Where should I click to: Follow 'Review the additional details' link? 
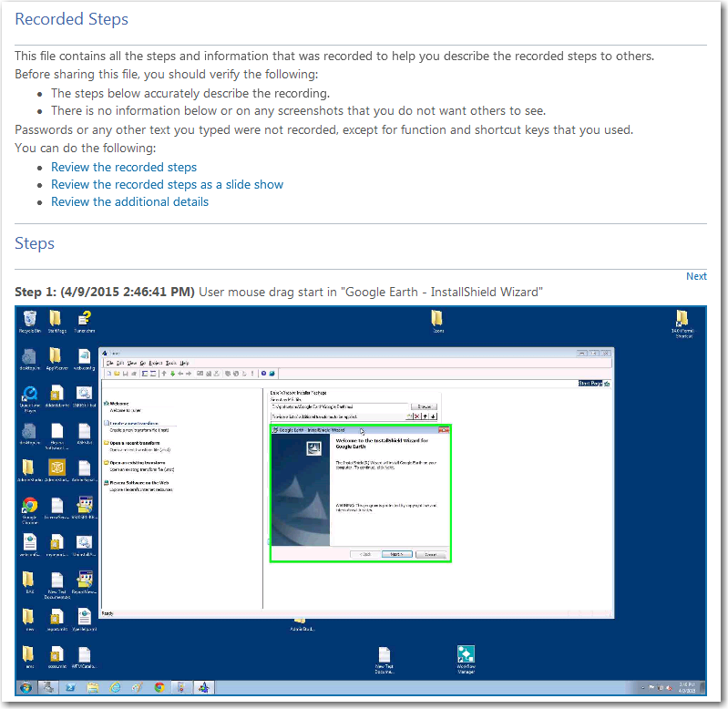coord(129,201)
